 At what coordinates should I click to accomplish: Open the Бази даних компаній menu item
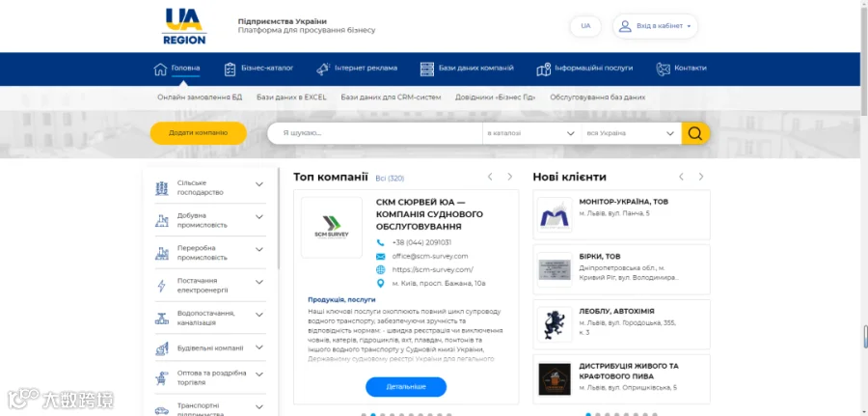tap(476, 69)
